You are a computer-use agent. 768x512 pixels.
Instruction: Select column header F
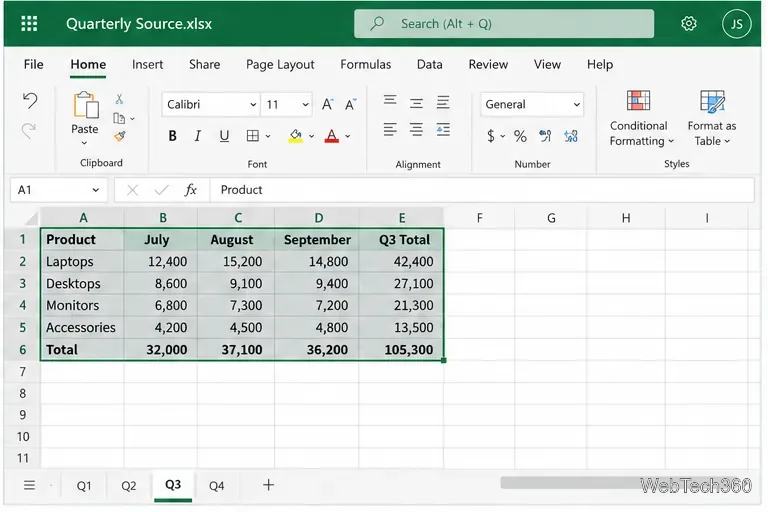tap(479, 218)
